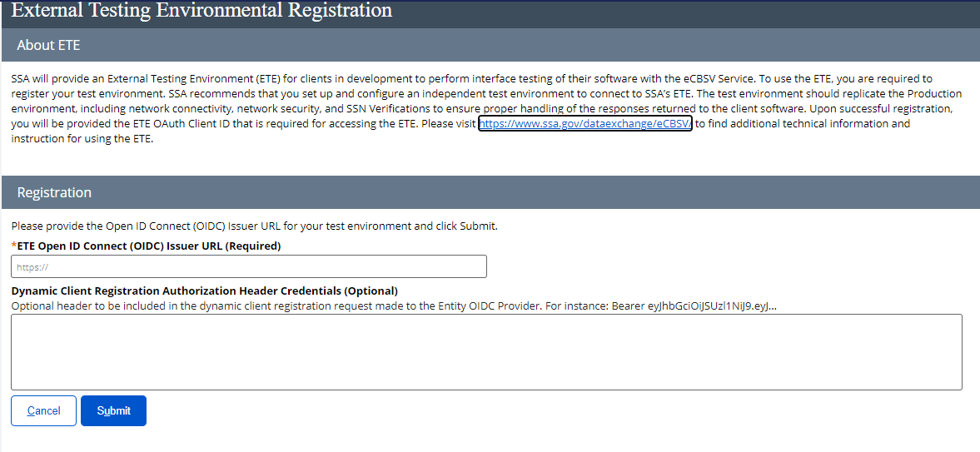Click the 'Please provide the Open ID Connect' instruction
980x452 pixels.
254,226
